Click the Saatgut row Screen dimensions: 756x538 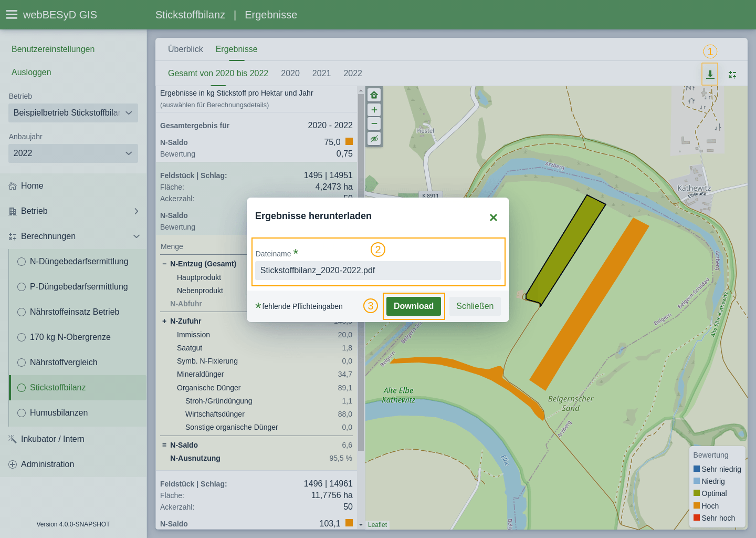click(x=257, y=348)
